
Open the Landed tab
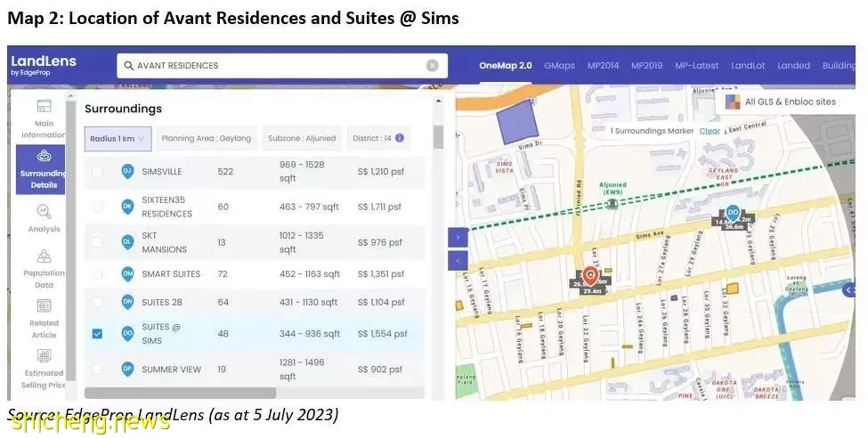793,65
